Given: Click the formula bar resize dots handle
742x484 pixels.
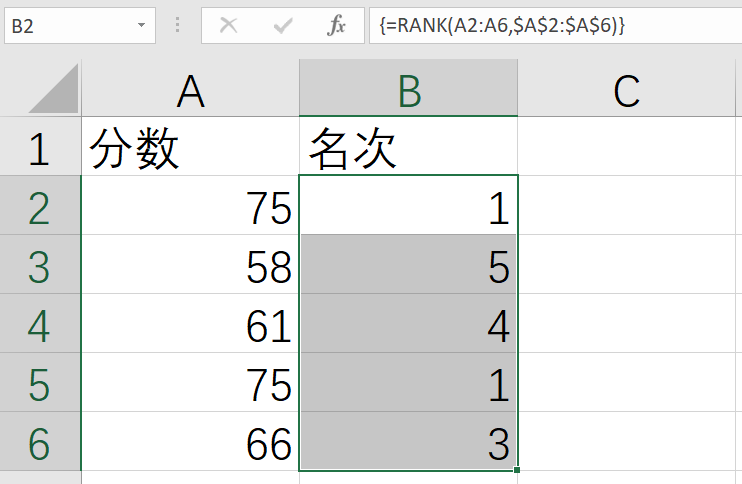Looking at the screenshot, I should point(178,26).
